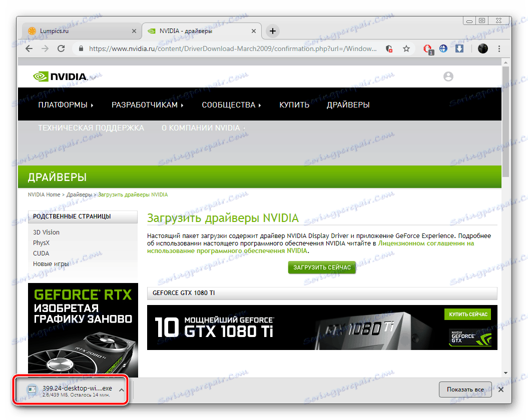Bookmark this page with the star icon
Viewport: 528px width, 420px height.
[x=406, y=49]
